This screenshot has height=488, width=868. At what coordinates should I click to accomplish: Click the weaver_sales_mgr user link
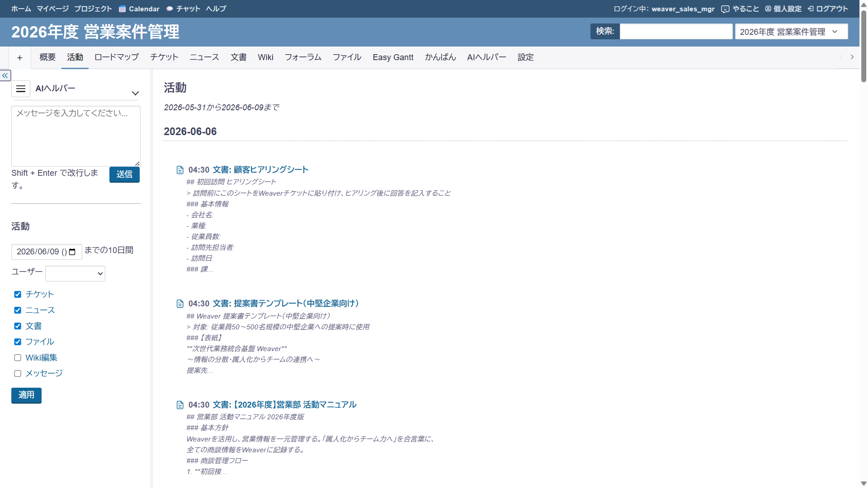click(683, 9)
